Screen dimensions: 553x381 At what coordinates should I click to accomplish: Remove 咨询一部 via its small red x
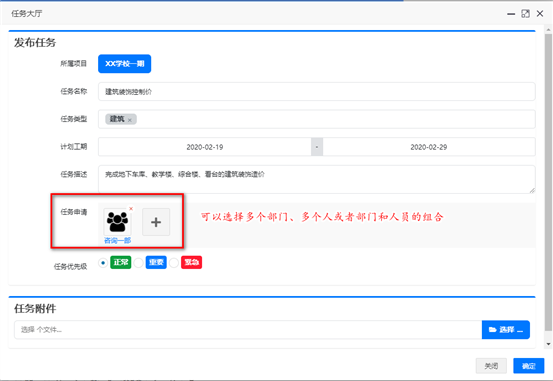(x=131, y=209)
